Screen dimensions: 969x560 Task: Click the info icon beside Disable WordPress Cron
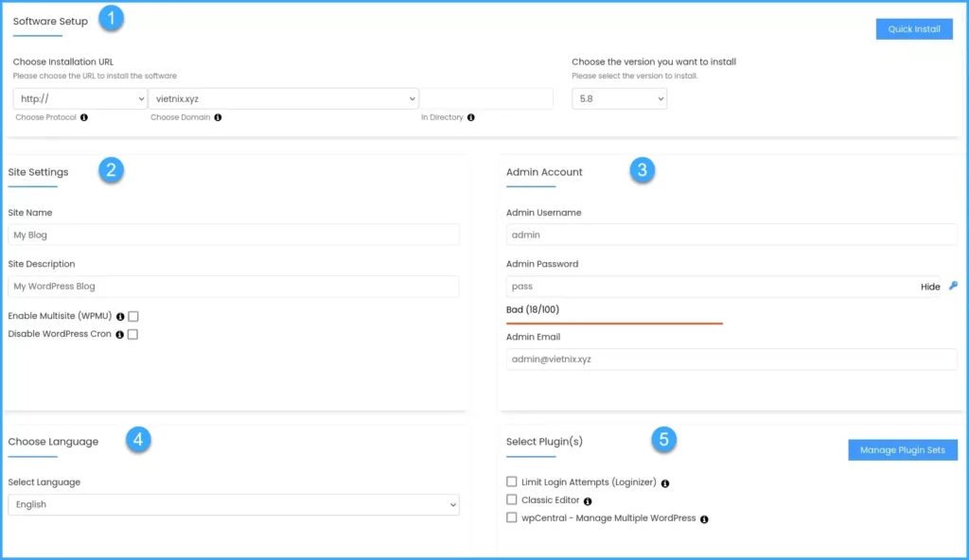119,334
